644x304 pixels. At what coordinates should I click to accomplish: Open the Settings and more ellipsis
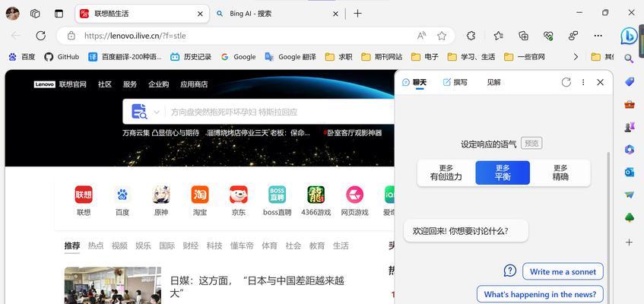[598, 36]
